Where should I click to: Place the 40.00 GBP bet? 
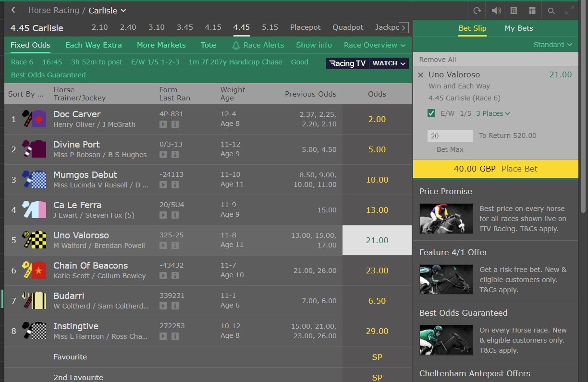[496, 169]
